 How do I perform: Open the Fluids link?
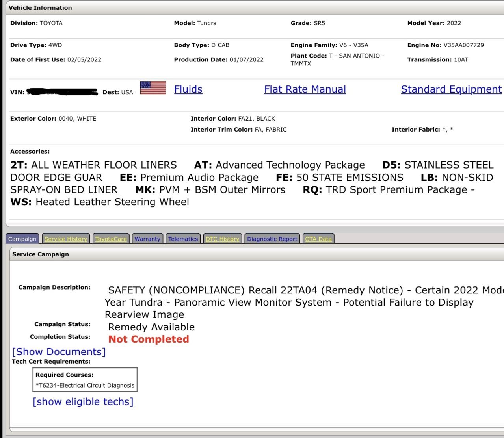188,89
